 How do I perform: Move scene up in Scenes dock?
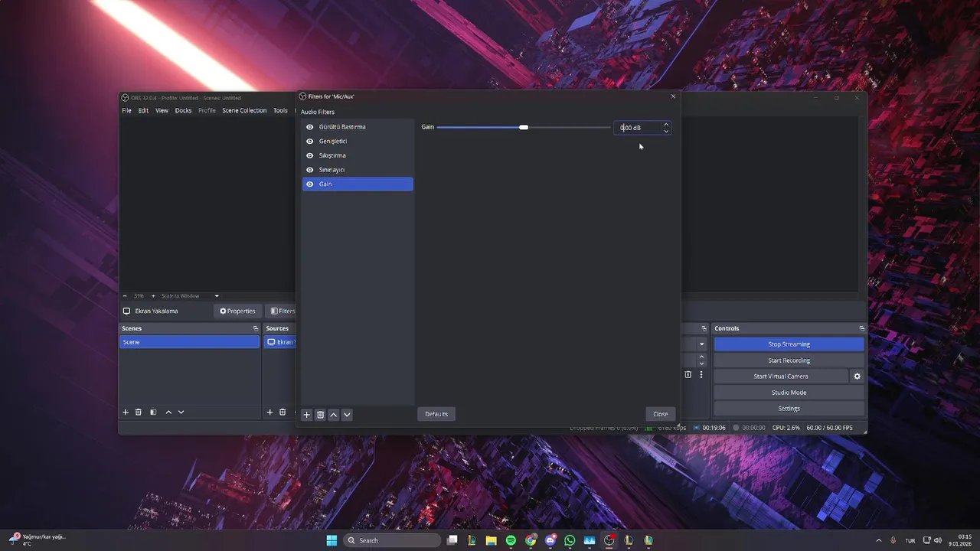(x=168, y=412)
